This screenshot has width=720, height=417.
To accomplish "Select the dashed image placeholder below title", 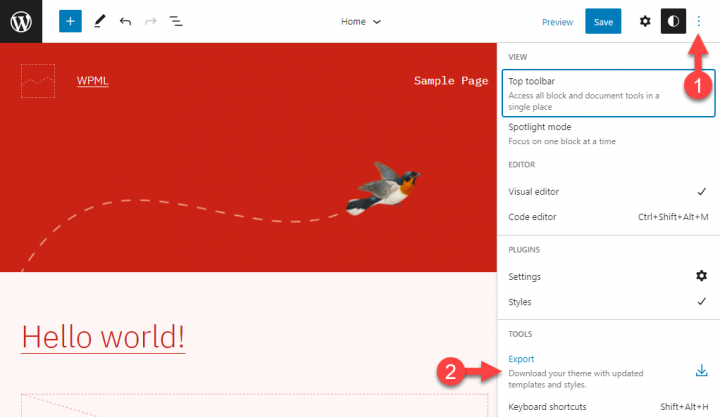I will pos(254,405).
